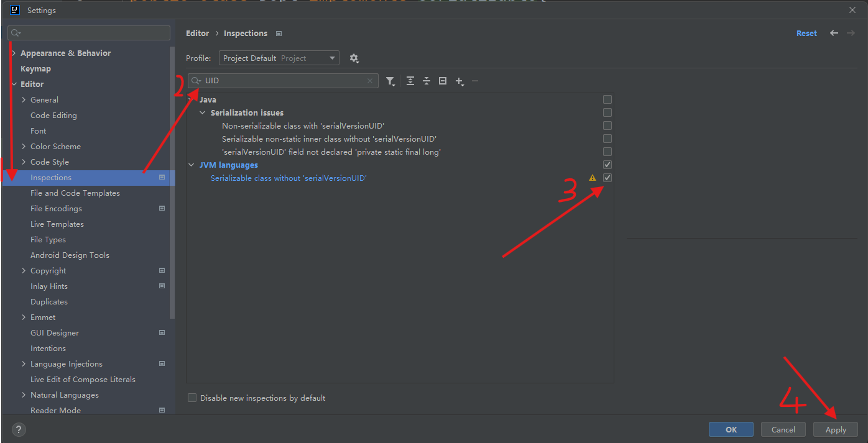The height and width of the screenshot is (443, 868).
Task: Click the Reset link
Action: [806, 34]
